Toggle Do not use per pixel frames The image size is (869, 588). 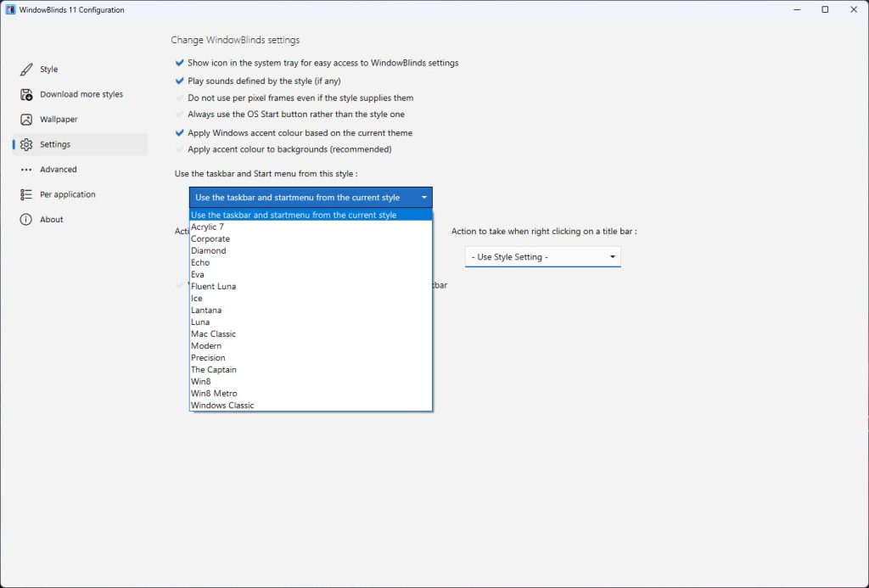pyautogui.click(x=179, y=98)
